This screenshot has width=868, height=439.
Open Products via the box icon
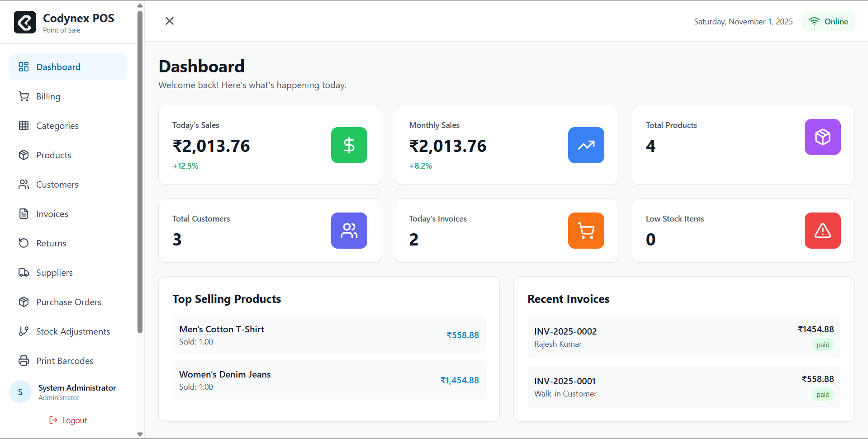pos(24,155)
